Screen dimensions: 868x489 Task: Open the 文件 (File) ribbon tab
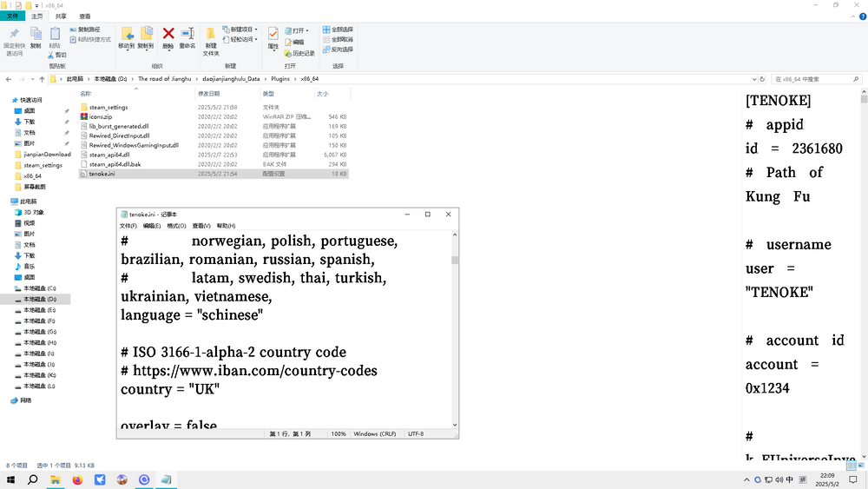click(13, 16)
